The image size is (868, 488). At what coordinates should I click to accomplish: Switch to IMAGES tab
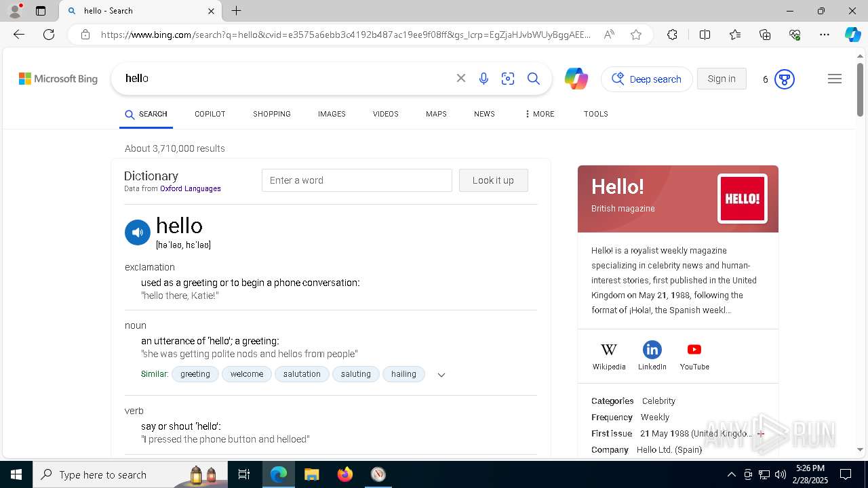click(332, 114)
